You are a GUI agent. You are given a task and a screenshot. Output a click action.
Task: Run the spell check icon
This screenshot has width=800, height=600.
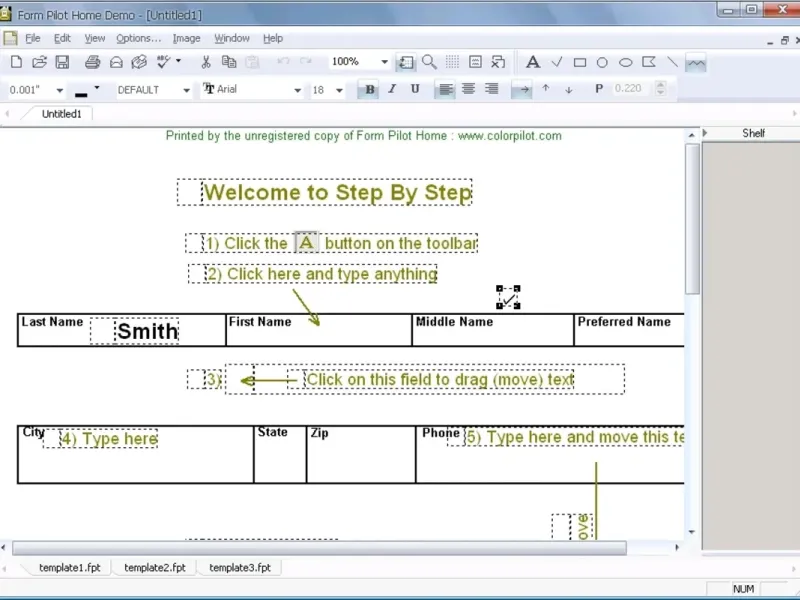click(x=164, y=62)
